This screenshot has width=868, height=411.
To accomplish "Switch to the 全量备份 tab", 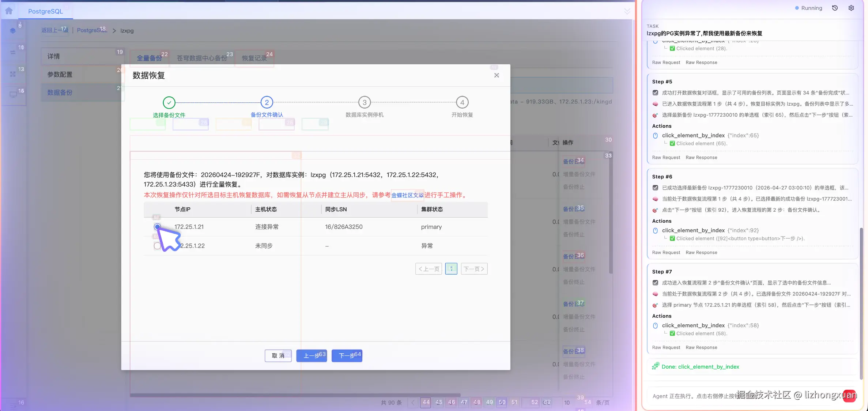I will tap(149, 58).
